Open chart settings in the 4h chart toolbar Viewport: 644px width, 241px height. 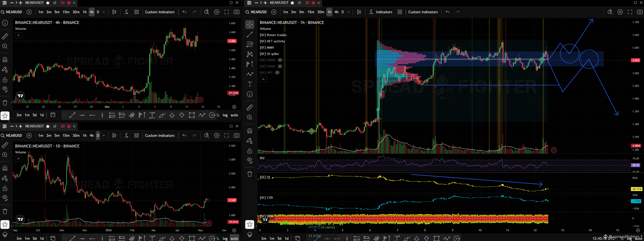pos(217,12)
